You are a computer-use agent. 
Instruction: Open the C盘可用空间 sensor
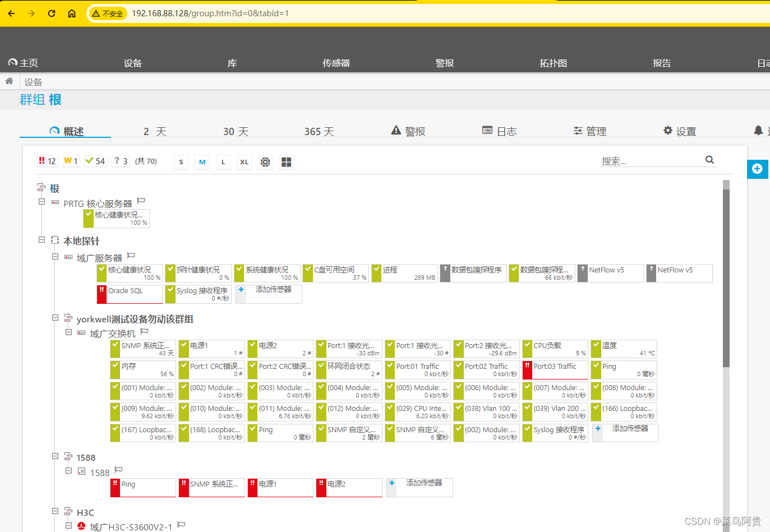tap(336, 274)
